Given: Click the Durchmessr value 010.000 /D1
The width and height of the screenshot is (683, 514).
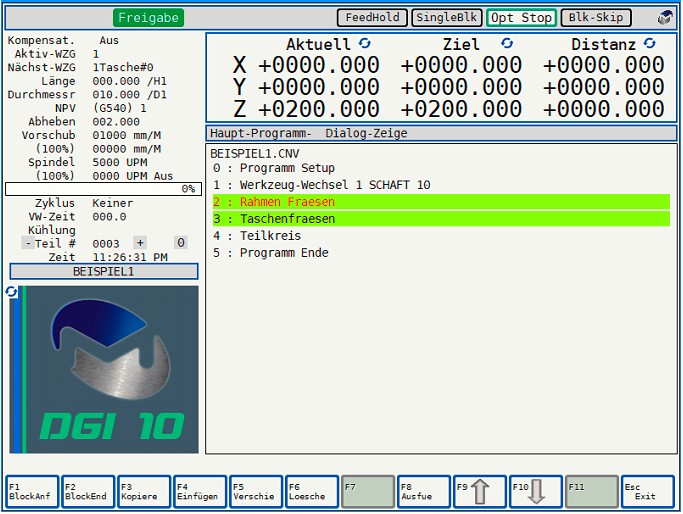Looking at the screenshot, I should [129, 95].
